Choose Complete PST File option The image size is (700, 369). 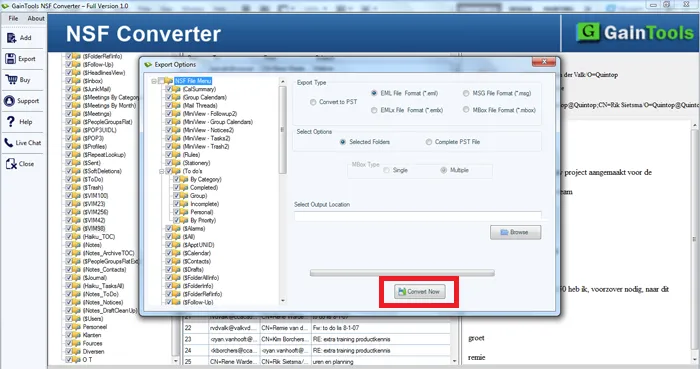429,142
